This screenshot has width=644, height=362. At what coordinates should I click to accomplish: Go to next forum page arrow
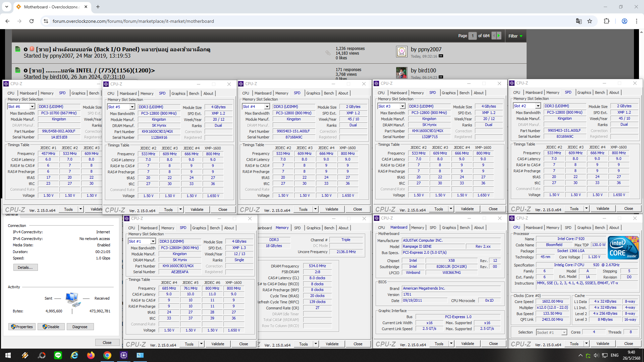498,36
